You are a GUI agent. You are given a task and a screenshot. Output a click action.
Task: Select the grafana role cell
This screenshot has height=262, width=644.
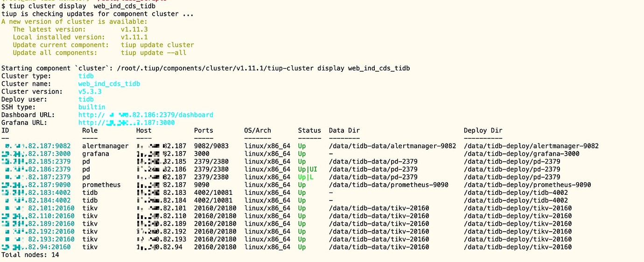coord(96,154)
